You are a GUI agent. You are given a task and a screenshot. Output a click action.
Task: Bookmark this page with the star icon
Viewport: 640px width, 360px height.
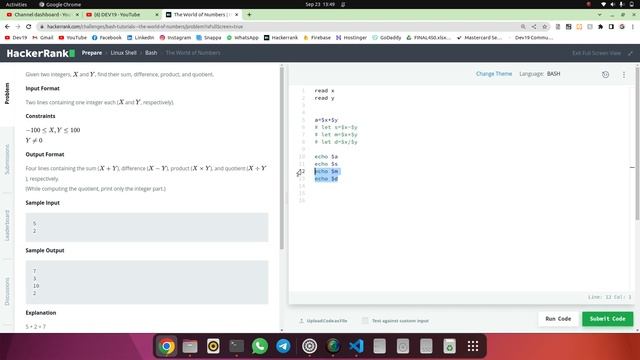[x=544, y=27]
